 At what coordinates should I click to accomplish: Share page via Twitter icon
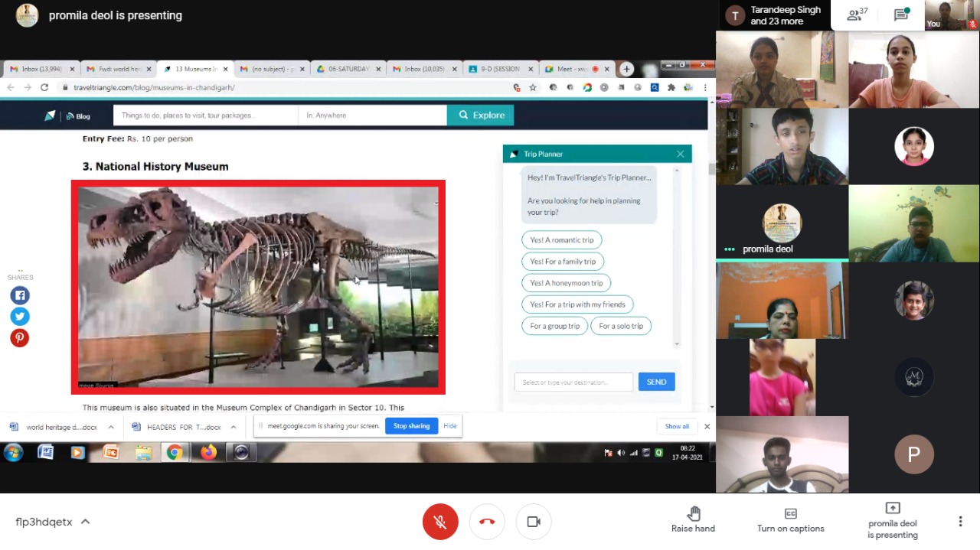(x=20, y=316)
